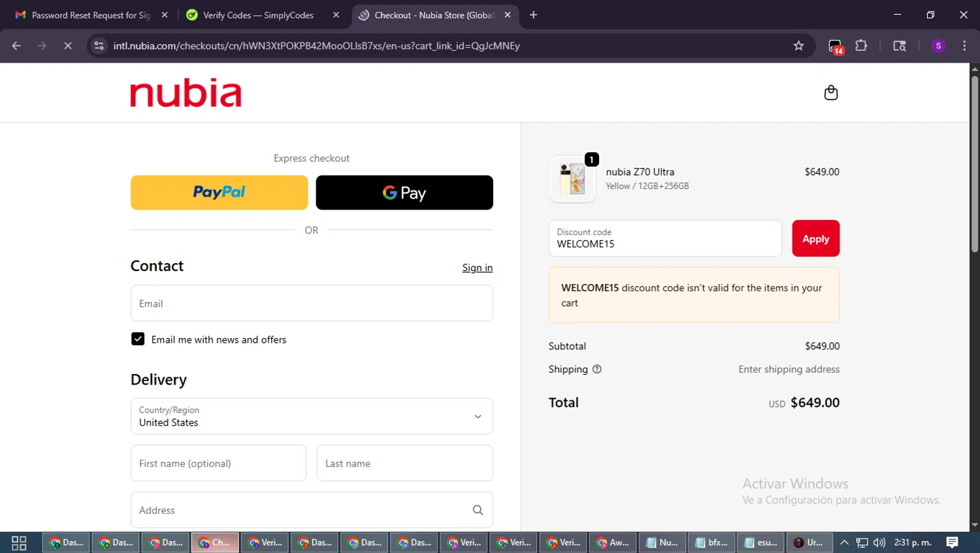Viewport: 980px width, 553px height.
Task: Click the scrollbar down arrow
Action: pyautogui.click(x=974, y=525)
